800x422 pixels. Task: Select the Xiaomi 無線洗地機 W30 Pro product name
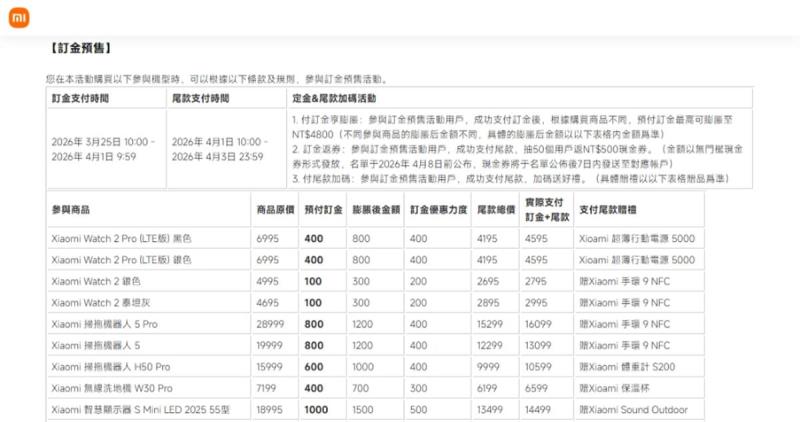[112, 389]
